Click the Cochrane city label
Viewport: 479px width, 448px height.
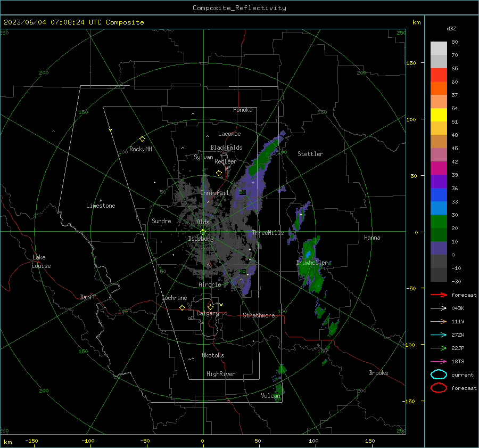point(174,298)
